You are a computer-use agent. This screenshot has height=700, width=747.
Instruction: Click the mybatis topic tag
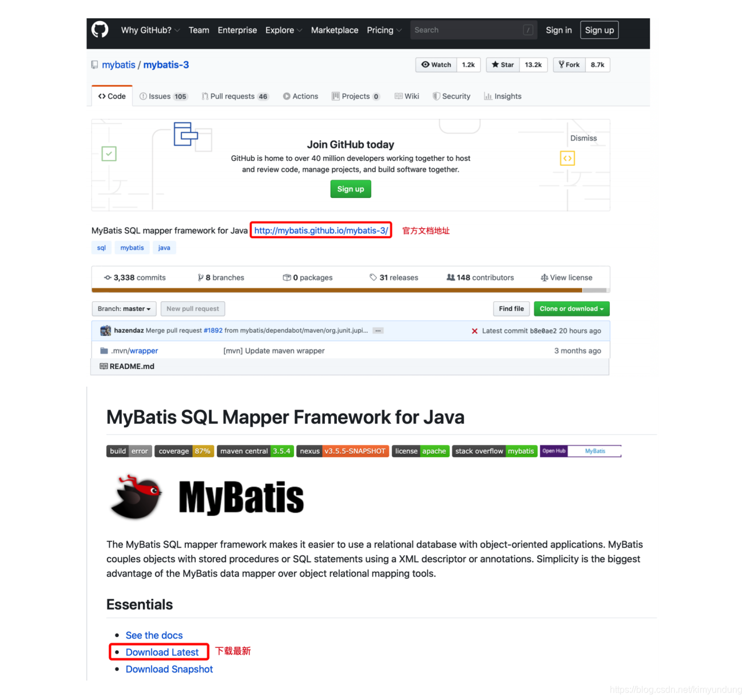pyautogui.click(x=132, y=248)
